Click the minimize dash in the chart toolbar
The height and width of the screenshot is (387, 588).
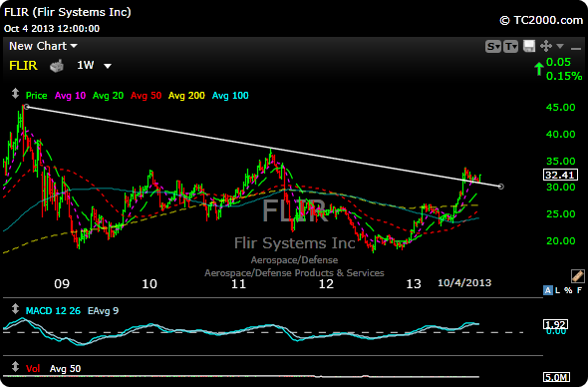point(576,48)
